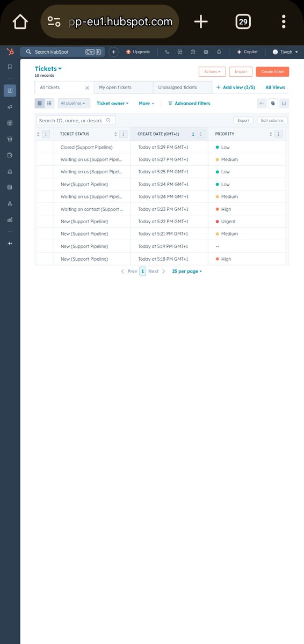Image resolution: width=304 pixels, height=644 pixels.
Task: Open All Views link
Action: tap(275, 87)
